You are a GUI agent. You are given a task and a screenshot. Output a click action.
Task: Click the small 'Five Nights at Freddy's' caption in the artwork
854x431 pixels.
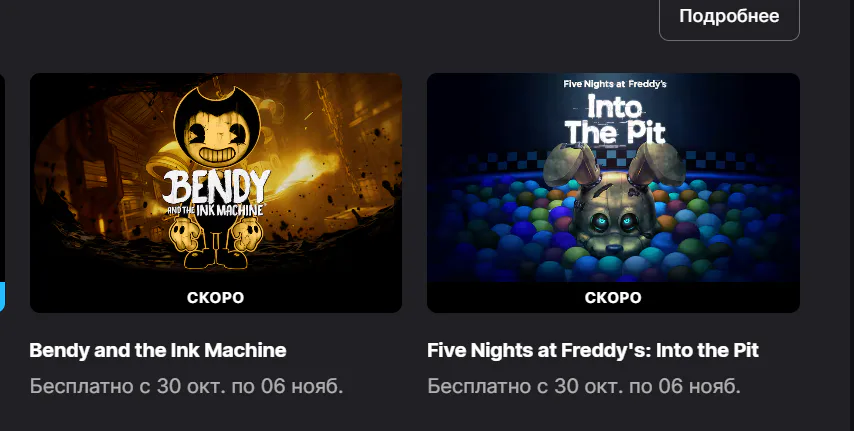615,84
